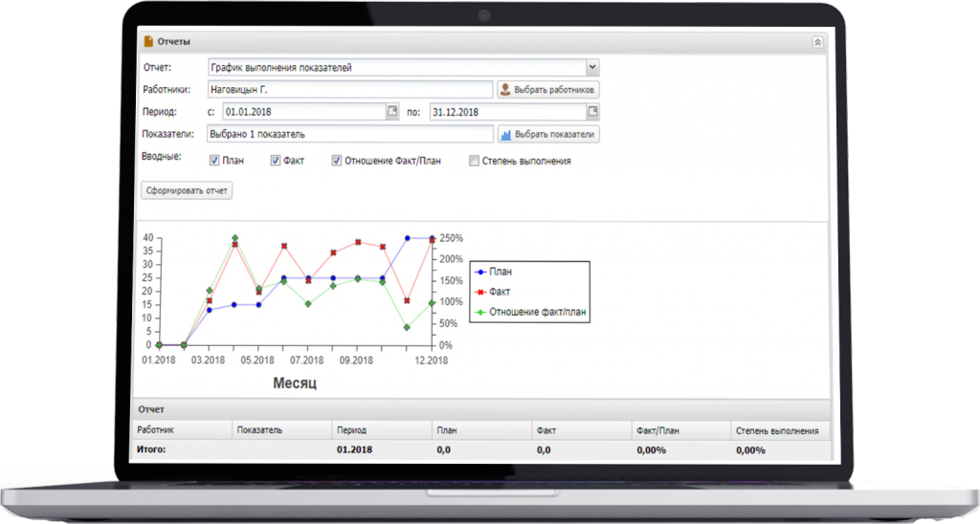This screenshot has height=524, width=980.
Task: Collapse the Отчеты panel with double-chevron icon
Action: click(817, 42)
